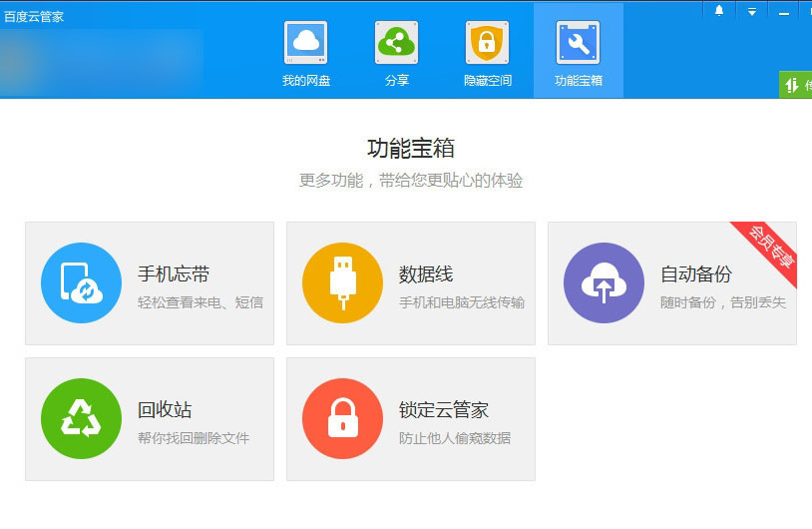Select the 数据线 card description text
The width and height of the screenshot is (812, 529).
pyautogui.click(x=461, y=302)
